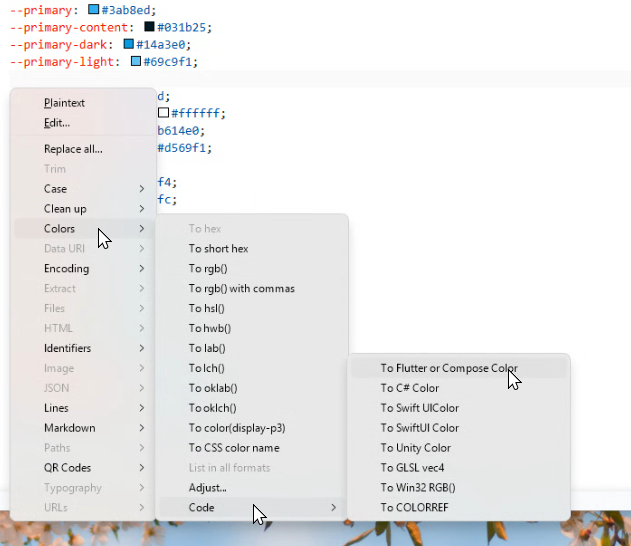
Task: Expand the Code submenu arrow
Action: pyautogui.click(x=333, y=507)
